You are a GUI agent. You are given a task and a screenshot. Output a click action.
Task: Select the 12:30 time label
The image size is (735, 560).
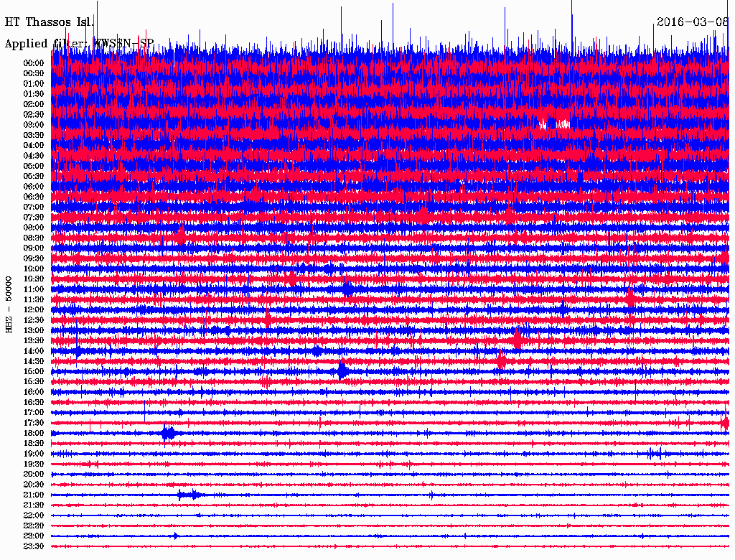pos(34,320)
